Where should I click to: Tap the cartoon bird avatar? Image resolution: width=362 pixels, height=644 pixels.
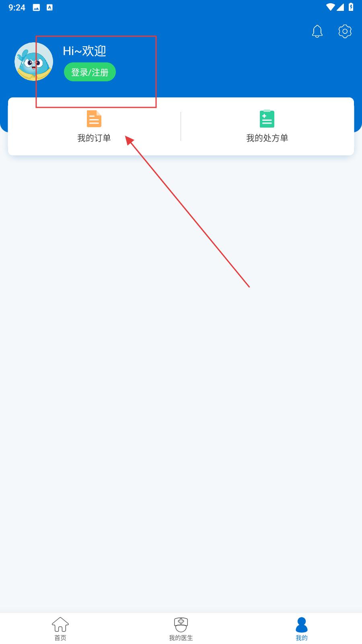click(x=34, y=62)
